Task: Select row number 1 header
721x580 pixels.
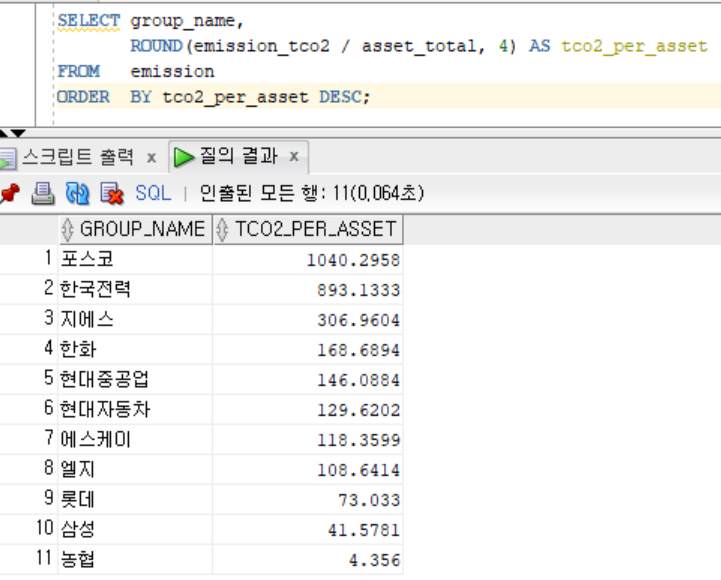Action: (29, 259)
